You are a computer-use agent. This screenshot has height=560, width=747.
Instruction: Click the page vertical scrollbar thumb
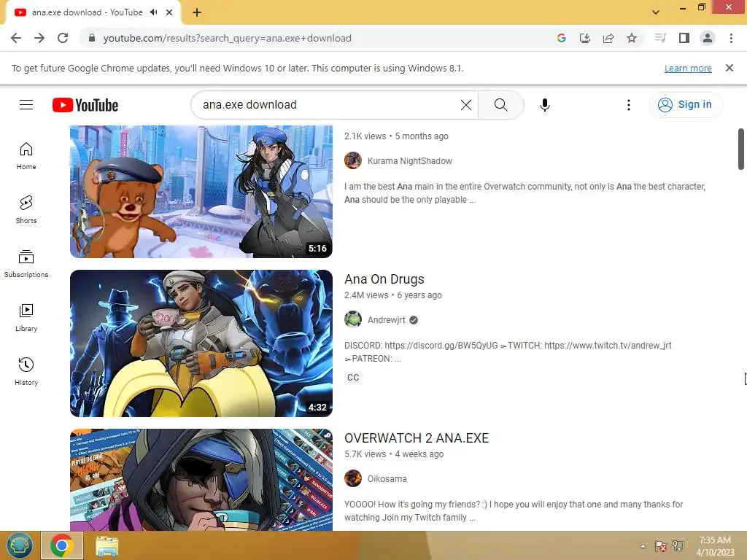[741, 149]
